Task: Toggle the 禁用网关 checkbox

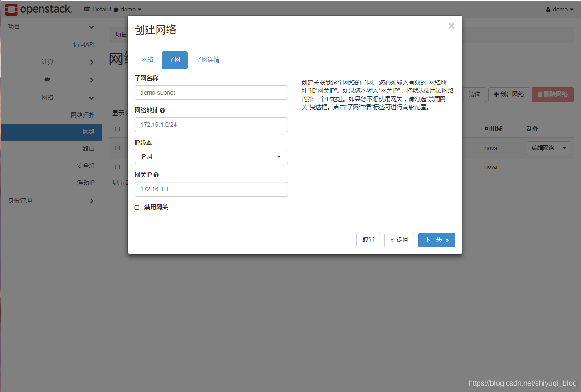Action: [136, 208]
